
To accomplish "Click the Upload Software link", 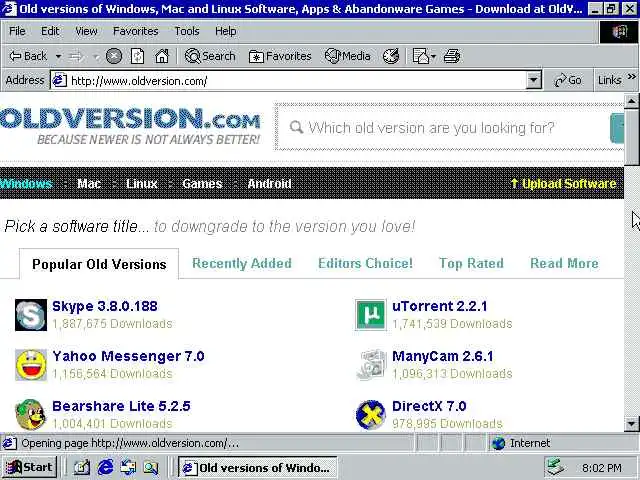I will pyautogui.click(x=563, y=184).
